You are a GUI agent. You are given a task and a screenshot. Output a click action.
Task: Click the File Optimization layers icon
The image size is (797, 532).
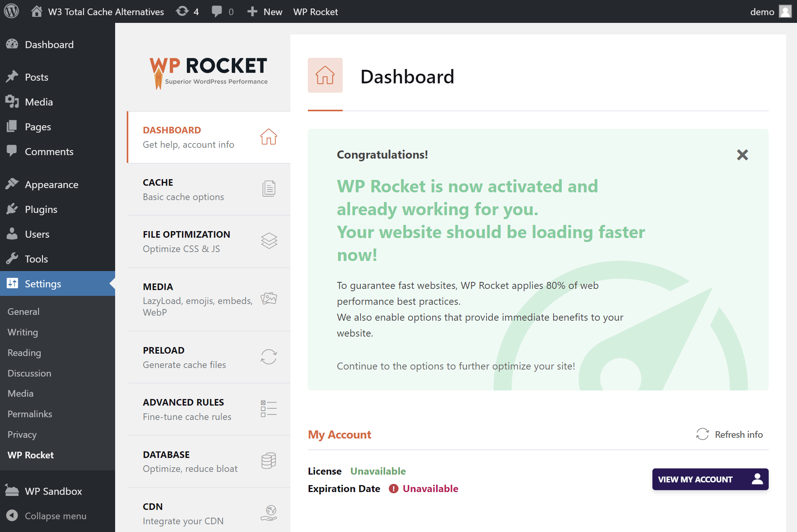pos(268,241)
